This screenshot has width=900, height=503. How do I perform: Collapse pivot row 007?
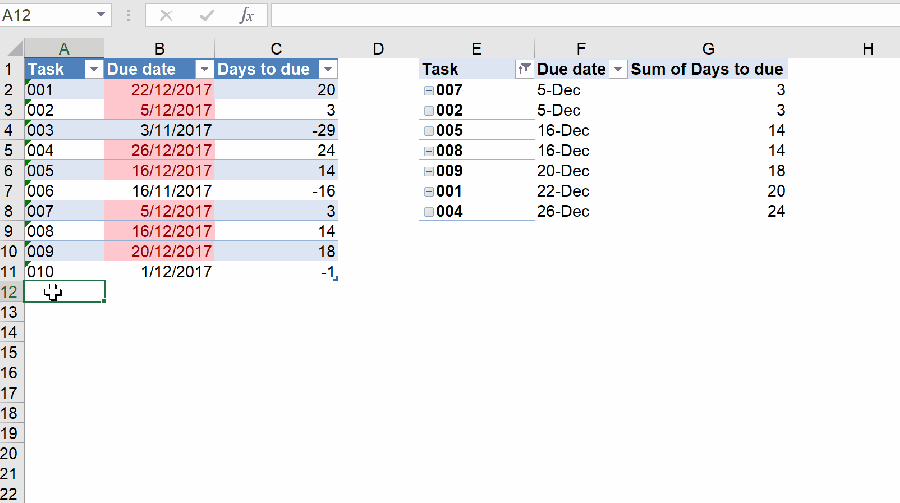coord(428,90)
